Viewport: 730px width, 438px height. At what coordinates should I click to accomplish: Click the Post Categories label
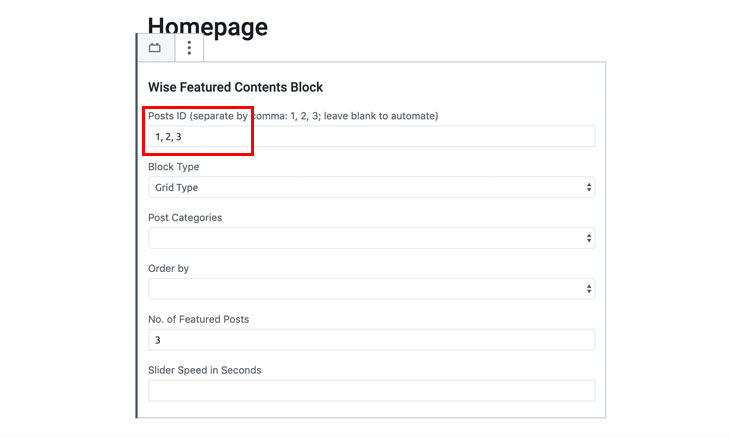pos(185,217)
